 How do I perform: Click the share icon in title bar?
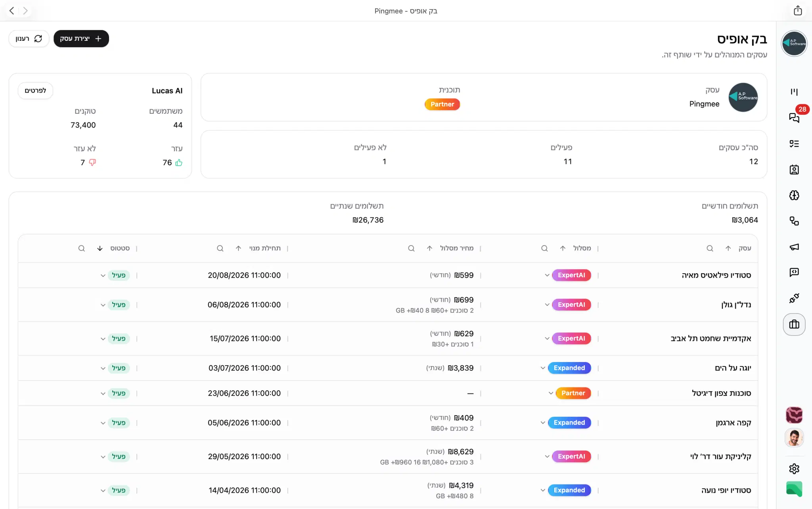[798, 11]
